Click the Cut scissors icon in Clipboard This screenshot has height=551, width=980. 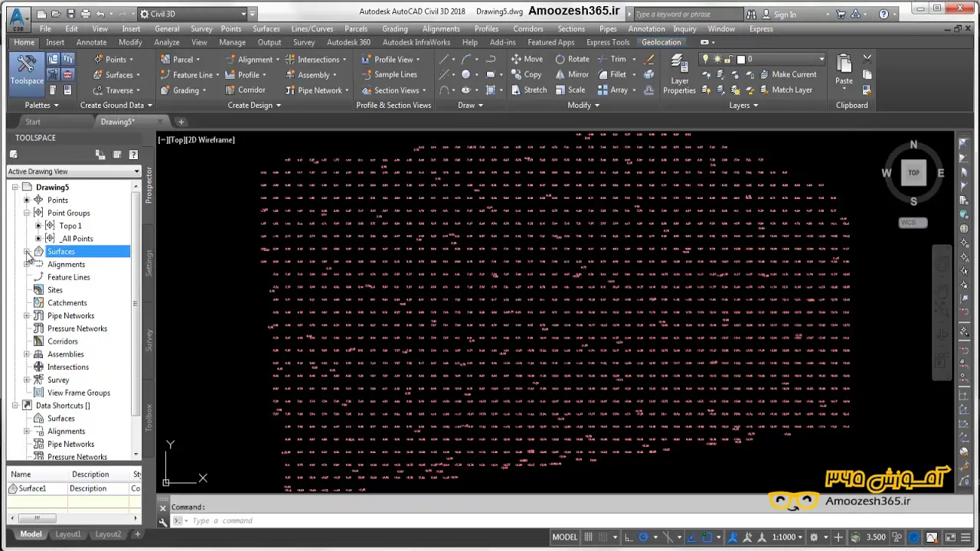tap(867, 59)
